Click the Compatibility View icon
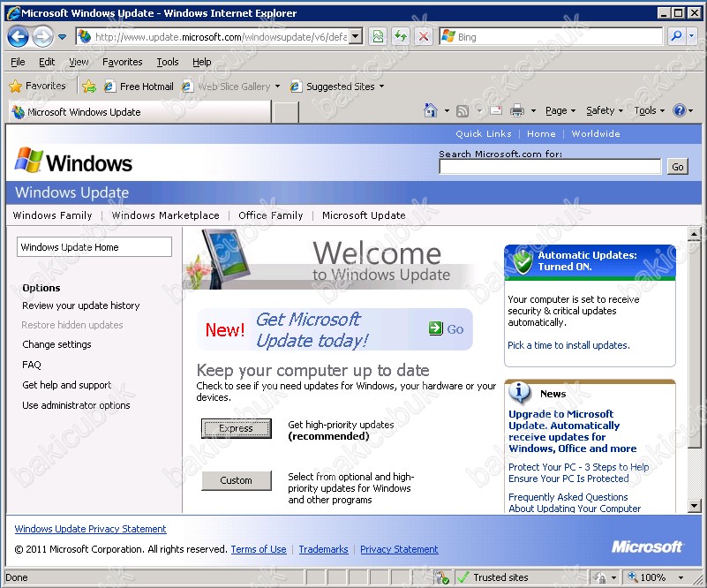 coord(379,36)
